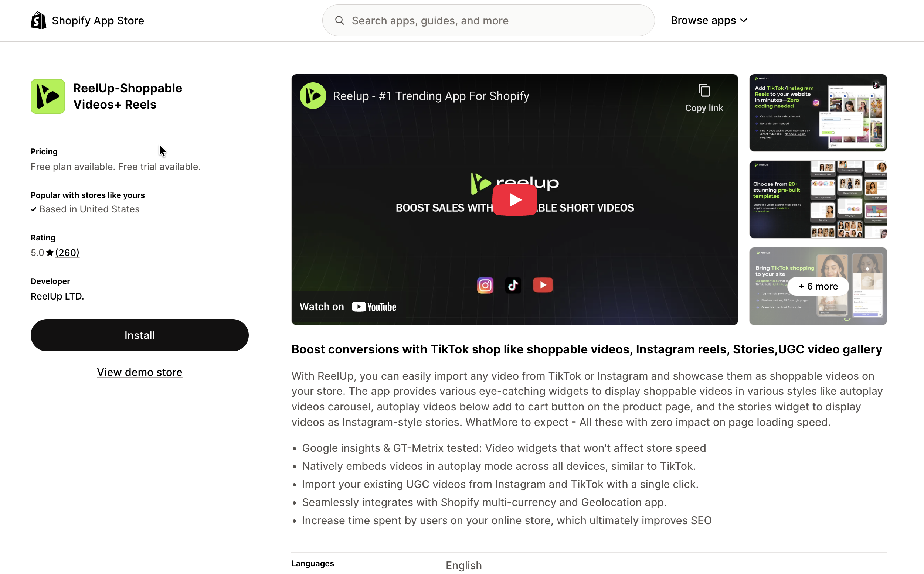This screenshot has width=924, height=574.
Task: Expand the Browse apps dropdown
Action: 709,21
